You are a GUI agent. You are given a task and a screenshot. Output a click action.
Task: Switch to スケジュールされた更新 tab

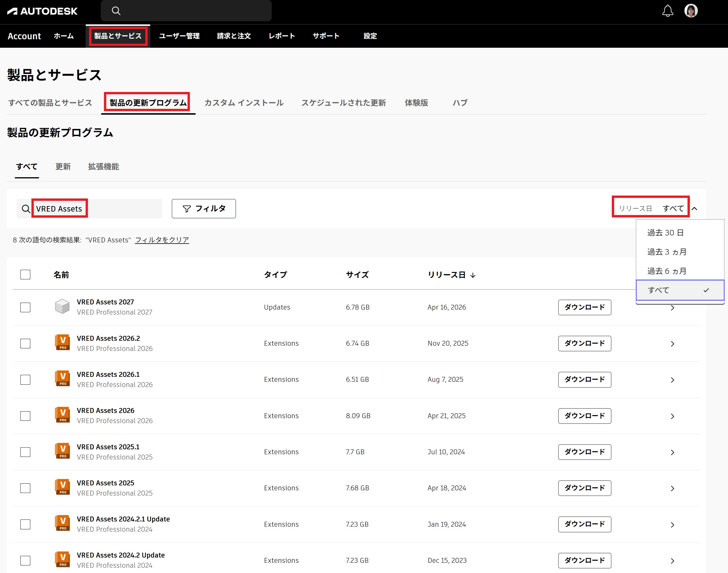343,103
